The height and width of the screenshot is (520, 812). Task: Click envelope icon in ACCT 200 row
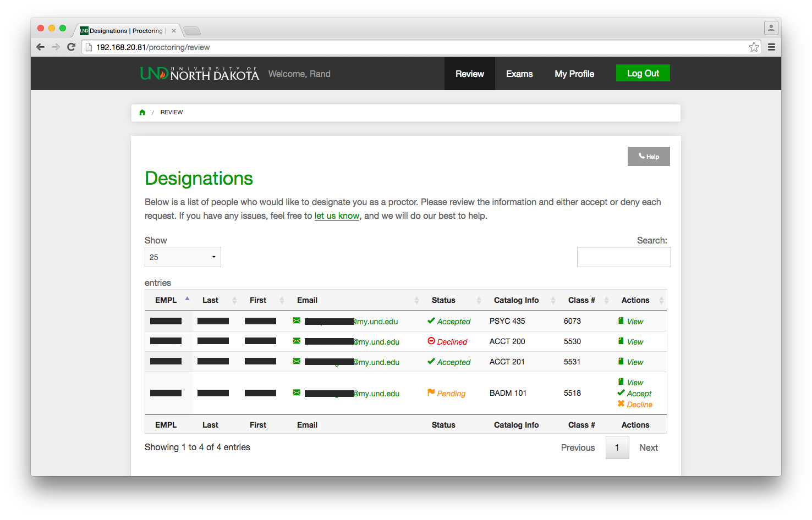pos(297,341)
